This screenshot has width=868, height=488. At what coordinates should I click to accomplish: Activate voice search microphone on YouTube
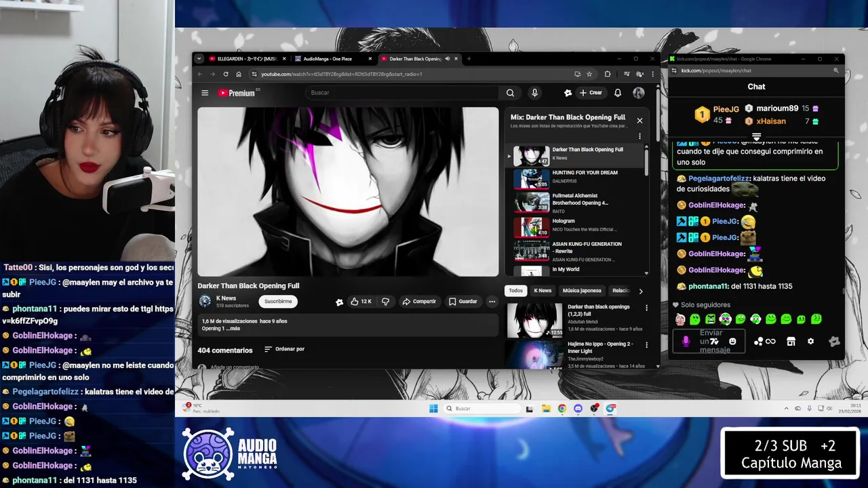pos(534,93)
